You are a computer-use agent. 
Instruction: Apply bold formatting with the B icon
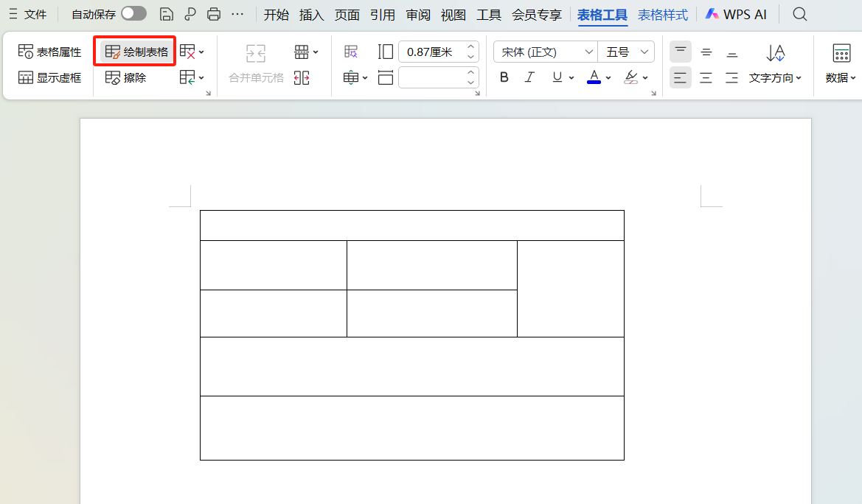click(504, 77)
